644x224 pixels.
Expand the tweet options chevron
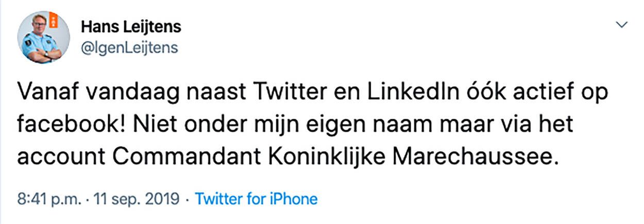click(622, 25)
